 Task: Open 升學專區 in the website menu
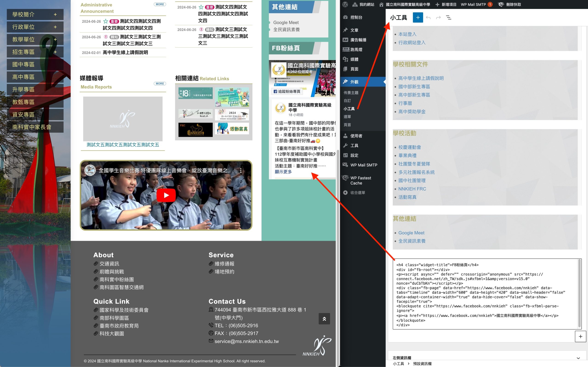[35, 90]
